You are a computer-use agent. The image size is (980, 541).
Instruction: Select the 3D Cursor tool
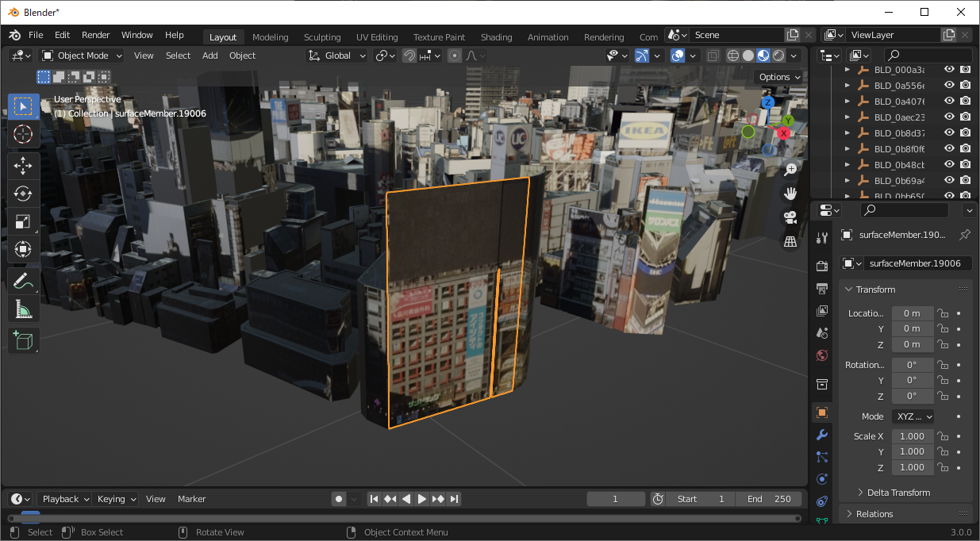(23, 136)
